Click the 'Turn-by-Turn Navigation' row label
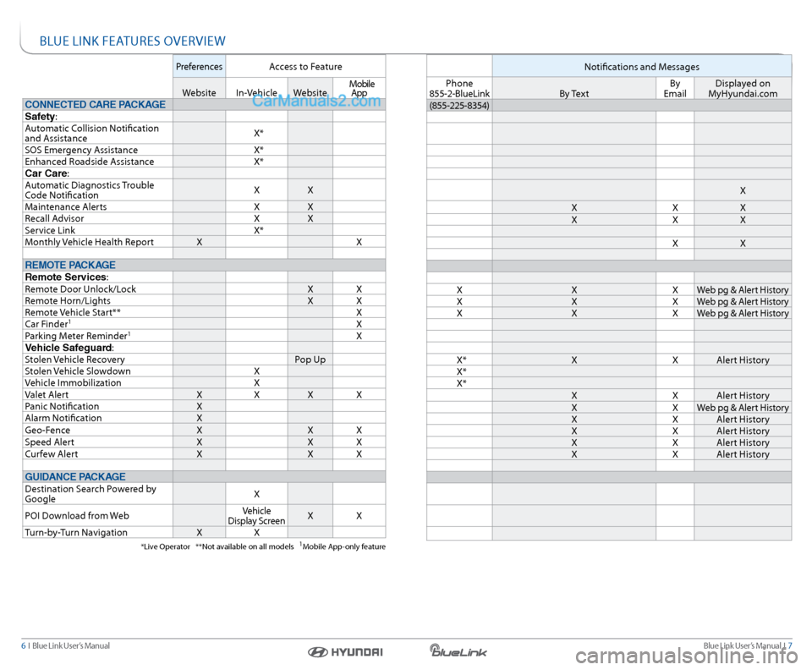Screen dimensions: 812x670 (x=76, y=533)
